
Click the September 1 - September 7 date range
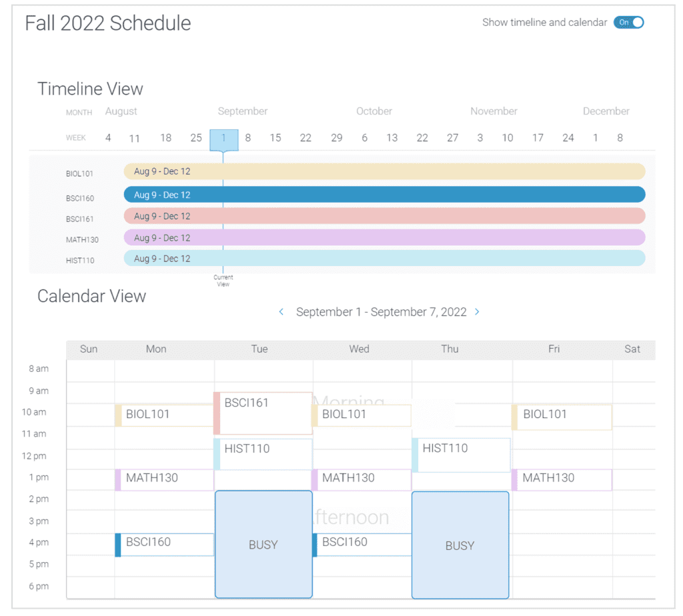click(x=381, y=312)
